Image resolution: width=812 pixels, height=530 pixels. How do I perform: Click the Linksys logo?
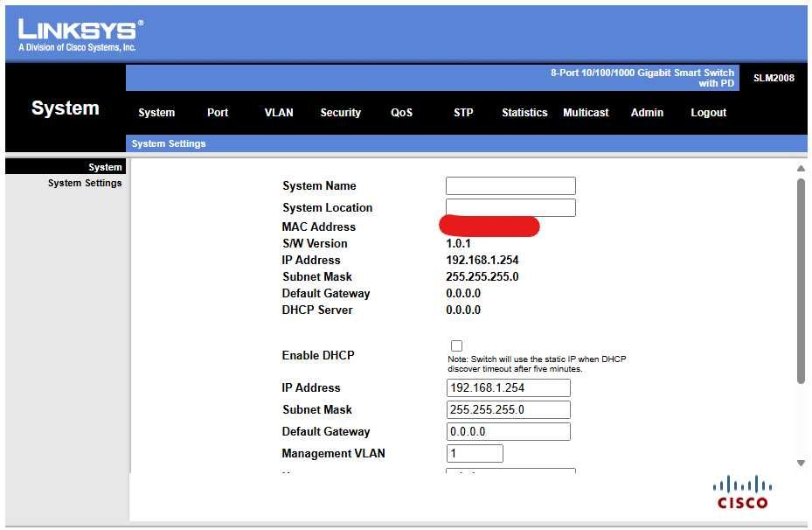click(80, 35)
